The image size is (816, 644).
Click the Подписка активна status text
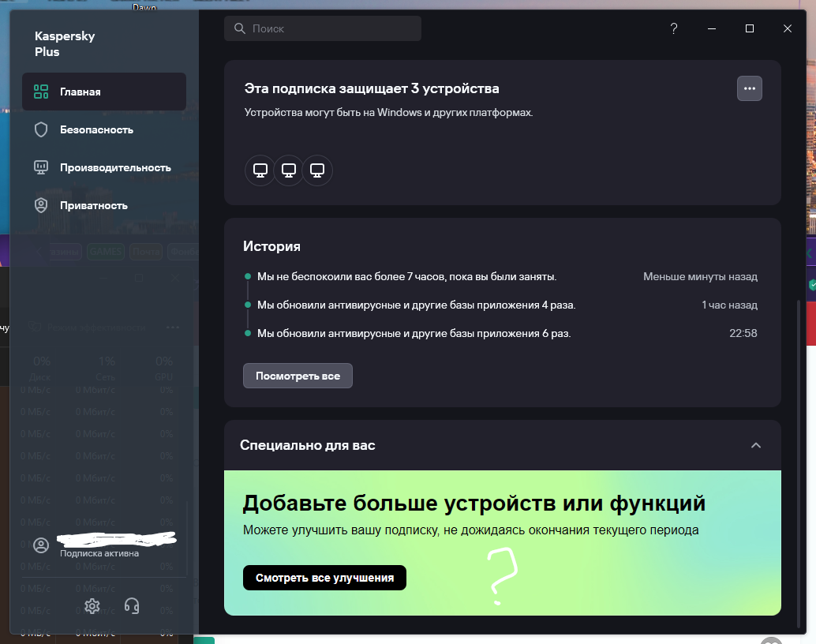[x=99, y=553]
